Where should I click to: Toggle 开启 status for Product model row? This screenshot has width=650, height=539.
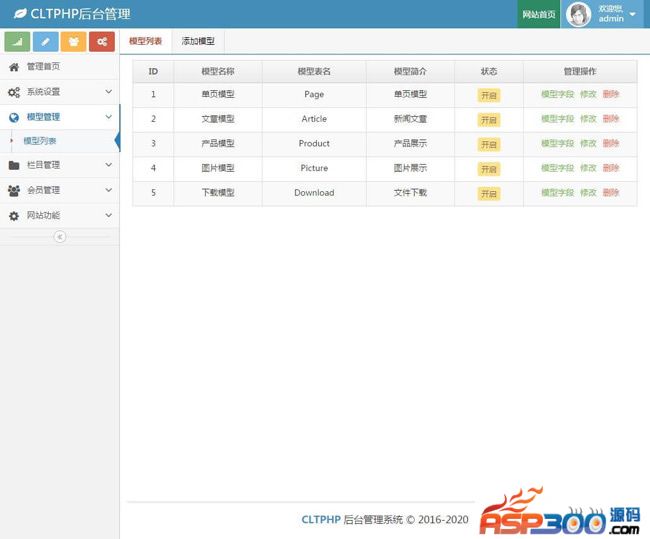coord(488,144)
